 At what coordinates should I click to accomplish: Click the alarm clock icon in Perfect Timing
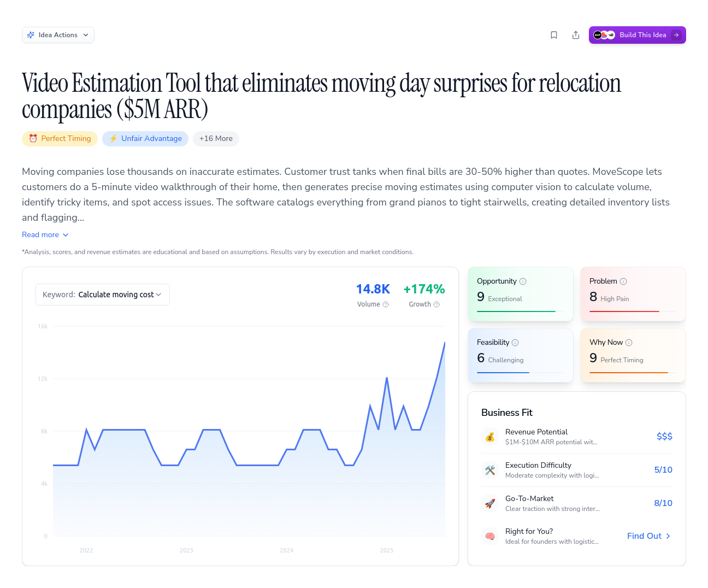(x=33, y=139)
